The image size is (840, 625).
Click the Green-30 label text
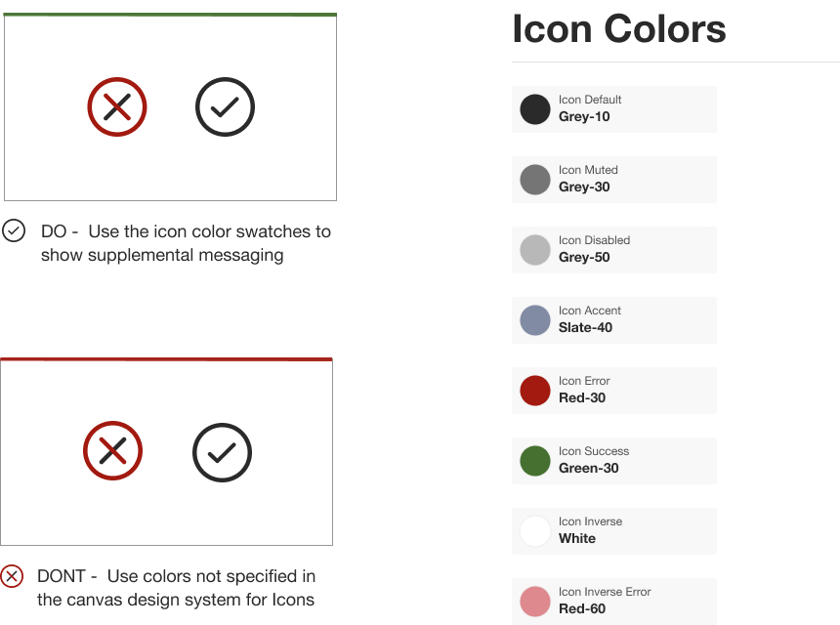point(589,469)
